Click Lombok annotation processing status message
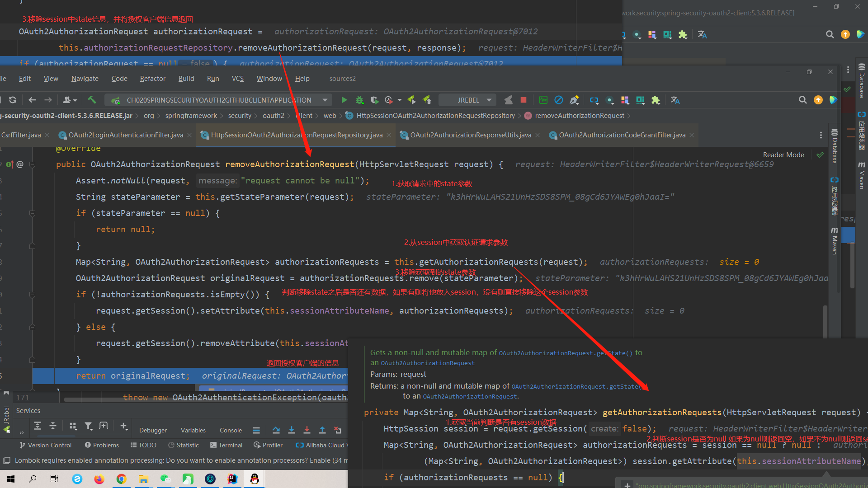868x488 pixels. 181,460
